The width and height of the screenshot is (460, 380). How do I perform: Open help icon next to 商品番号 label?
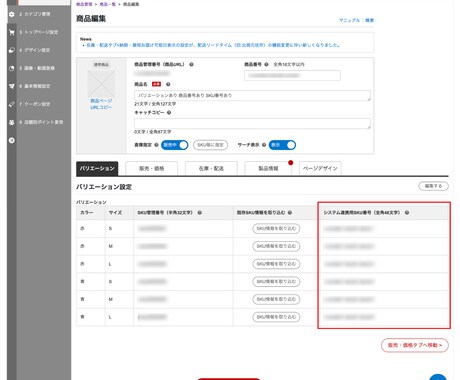click(x=266, y=64)
